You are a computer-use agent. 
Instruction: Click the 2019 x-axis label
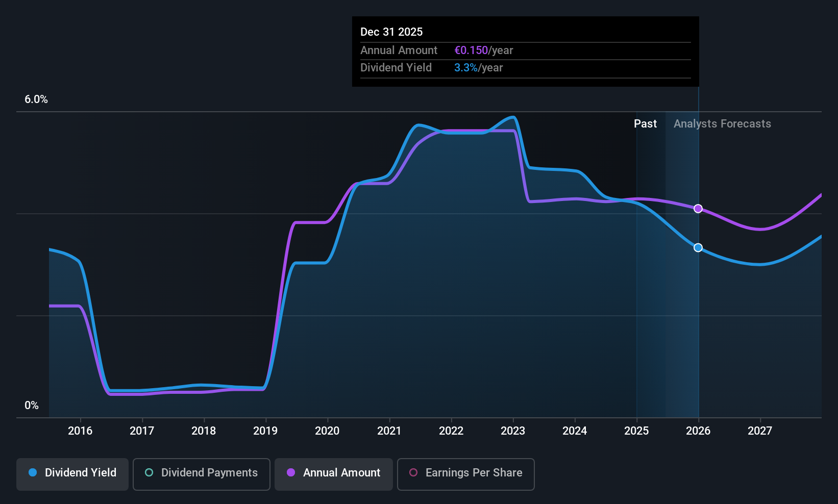(x=265, y=431)
